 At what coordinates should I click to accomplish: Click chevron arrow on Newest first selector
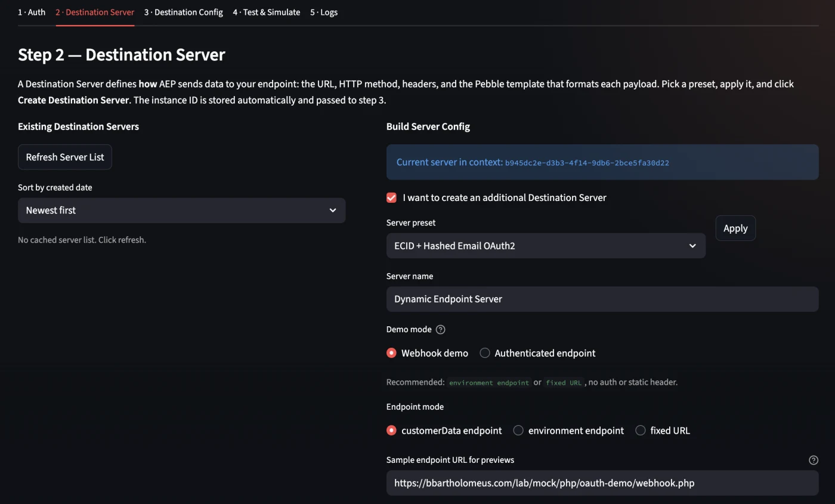[333, 211]
